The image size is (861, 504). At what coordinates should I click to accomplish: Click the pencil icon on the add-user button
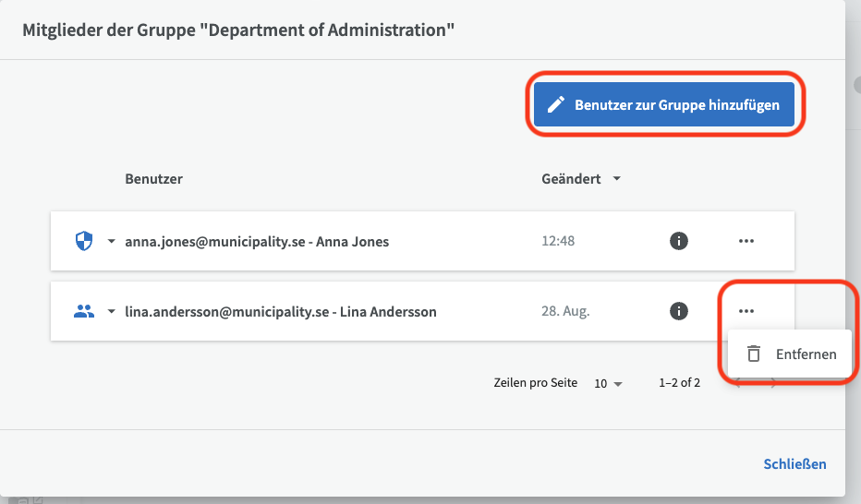(x=555, y=105)
